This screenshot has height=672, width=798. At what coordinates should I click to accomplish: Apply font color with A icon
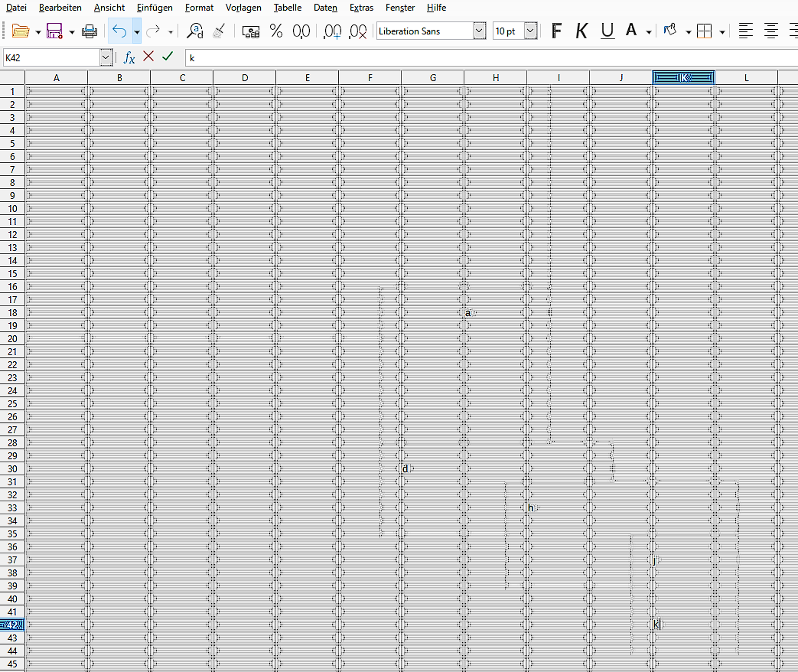(631, 31)
